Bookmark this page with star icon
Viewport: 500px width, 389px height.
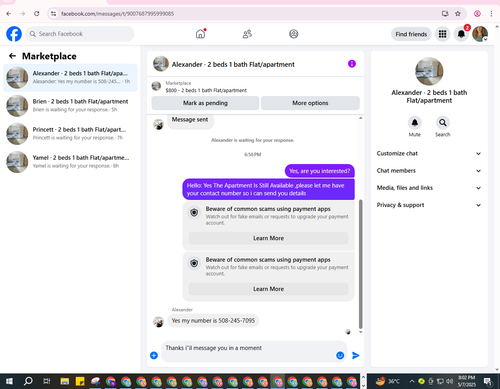[x=458, y=14]
